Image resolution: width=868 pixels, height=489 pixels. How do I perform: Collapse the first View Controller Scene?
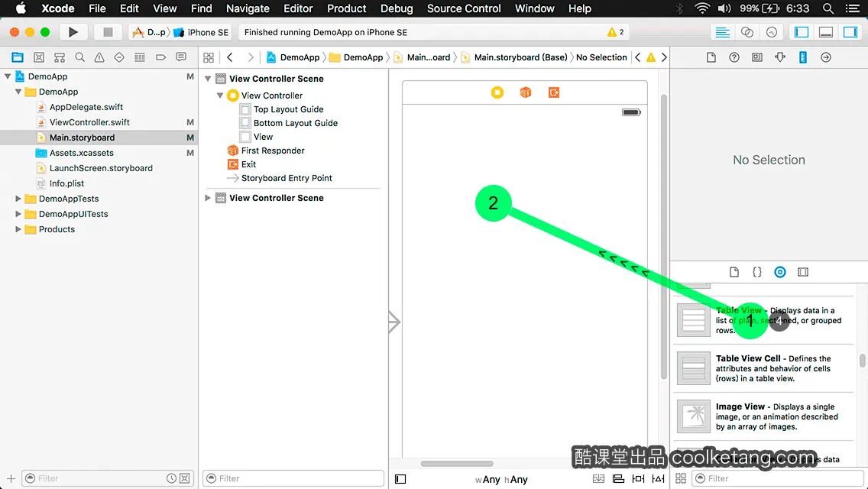[x=208, y=79]
